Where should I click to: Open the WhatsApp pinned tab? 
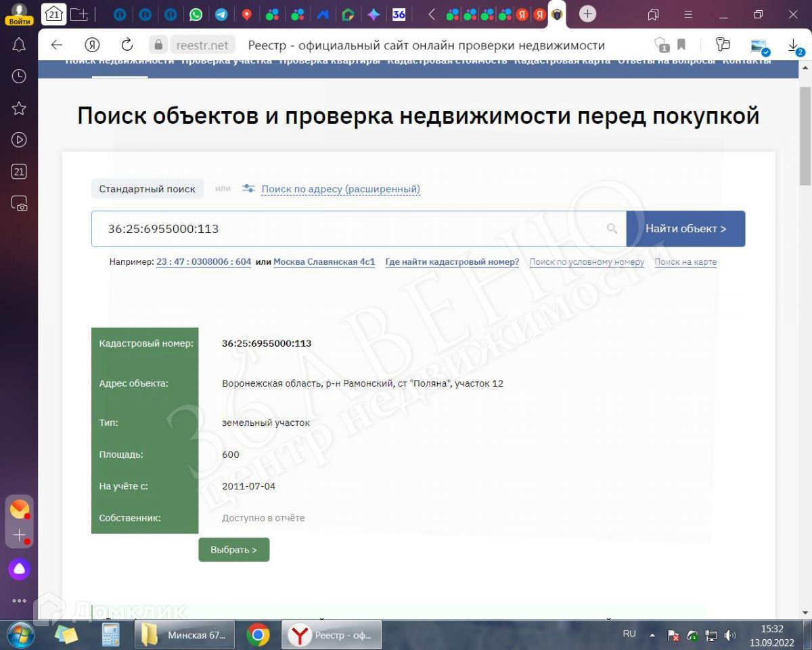click(x=196, y=14)
